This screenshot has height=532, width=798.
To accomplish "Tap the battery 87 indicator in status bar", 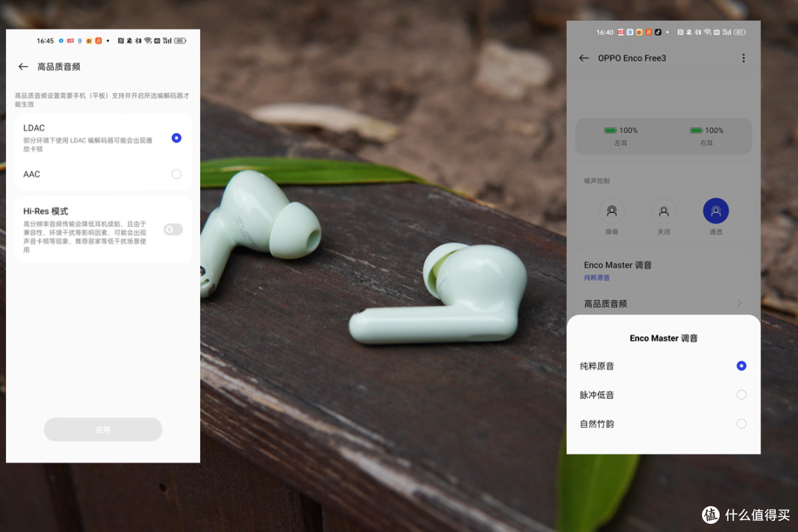I will pos(740,32).
